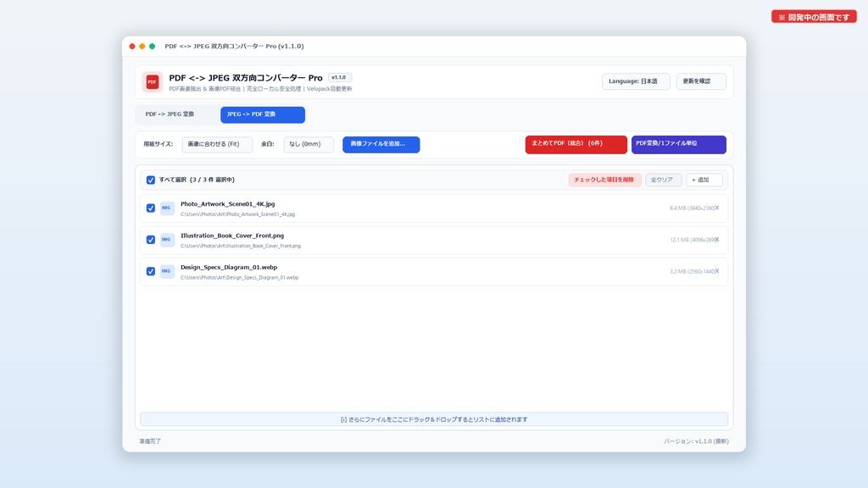Image resolution: width=868 pixels, height=488 pixels.
Task: Click the IMG icon for Illustration_Book_Cover_Front.png
Action: (x=167, y=240)
